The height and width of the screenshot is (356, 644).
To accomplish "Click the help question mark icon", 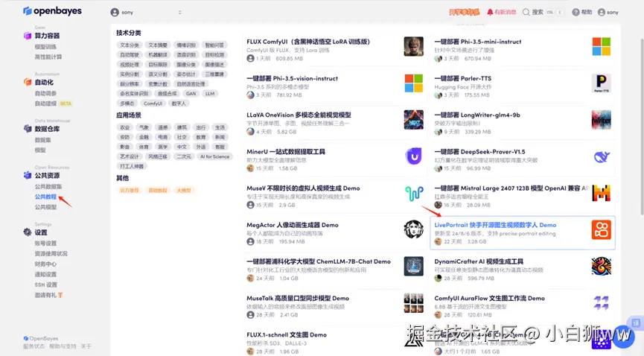I will (x=576, y=13).
